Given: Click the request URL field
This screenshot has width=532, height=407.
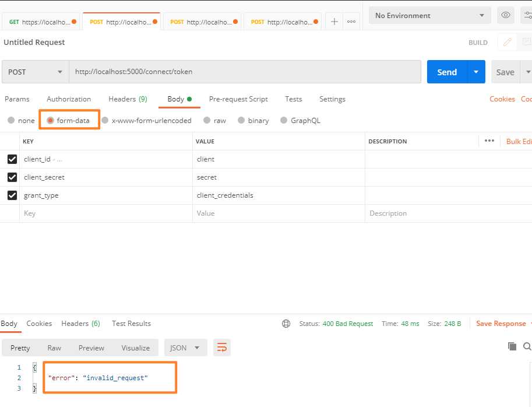Looking at the screenshot, I should (245, 72).
